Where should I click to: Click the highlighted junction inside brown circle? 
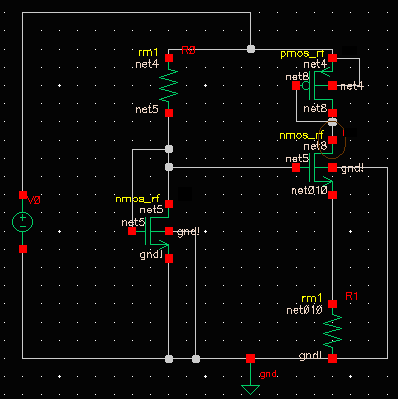332,122
